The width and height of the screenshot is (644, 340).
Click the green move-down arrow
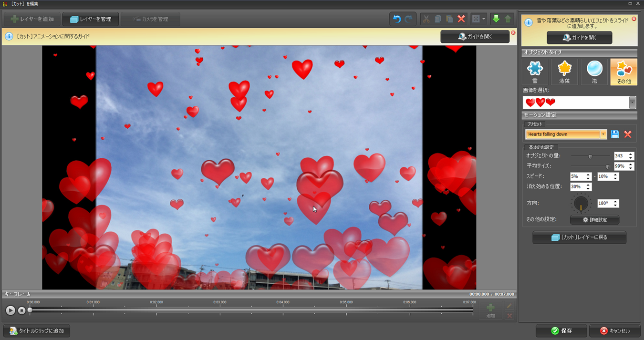[496, 19]
